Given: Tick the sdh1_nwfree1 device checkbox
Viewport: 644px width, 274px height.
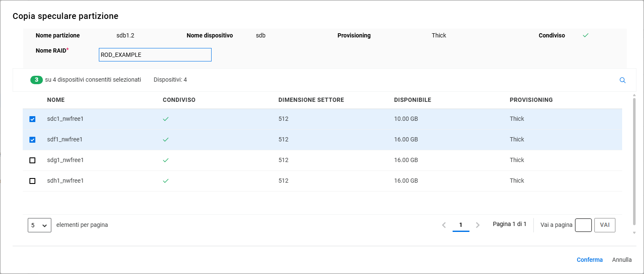Looking at the screenshot, I should point(32,181).
